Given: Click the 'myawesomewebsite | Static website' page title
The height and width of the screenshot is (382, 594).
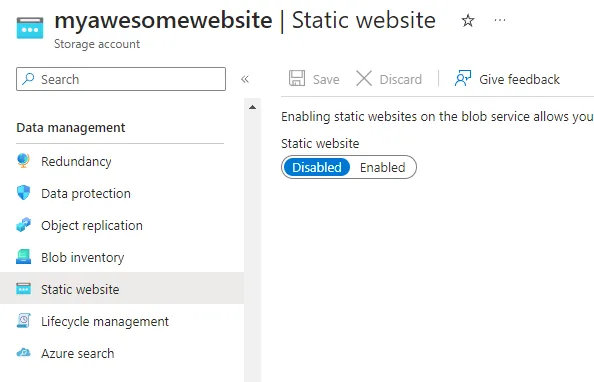Looking at the screenshot, I should (x=245, y=20).
